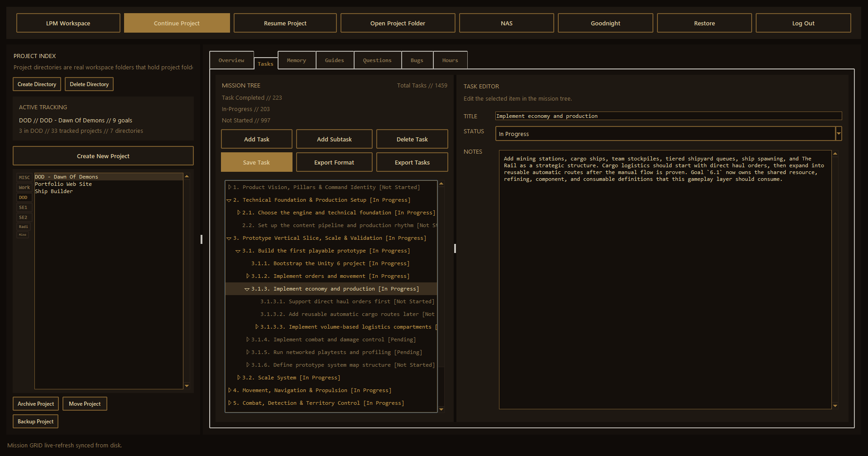Click the NAS button
This screenshot has width=868, height=456.
tap(507, 23)
